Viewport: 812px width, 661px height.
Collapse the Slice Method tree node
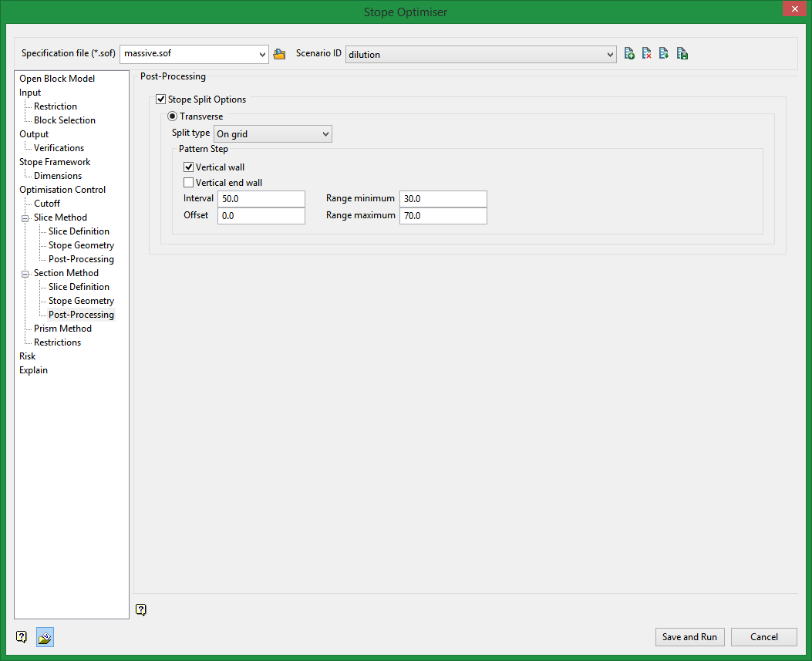click(25, 218)
